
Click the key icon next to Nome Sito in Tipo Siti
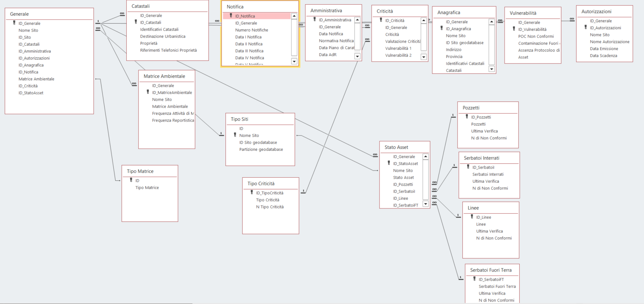tap(235, 135)
